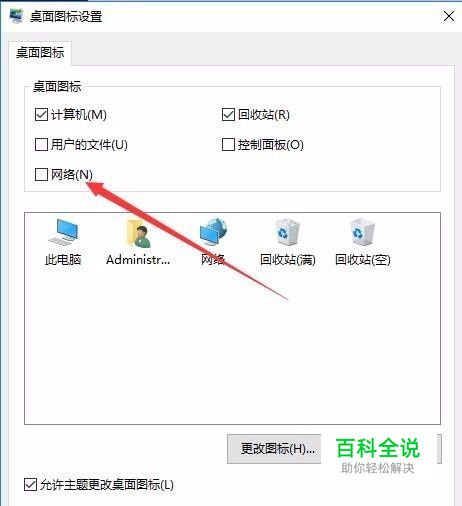Screen dimensions: 462x506
Task: Click the partly hidden button beside 更改图标
Action: [x=439, y=449]
